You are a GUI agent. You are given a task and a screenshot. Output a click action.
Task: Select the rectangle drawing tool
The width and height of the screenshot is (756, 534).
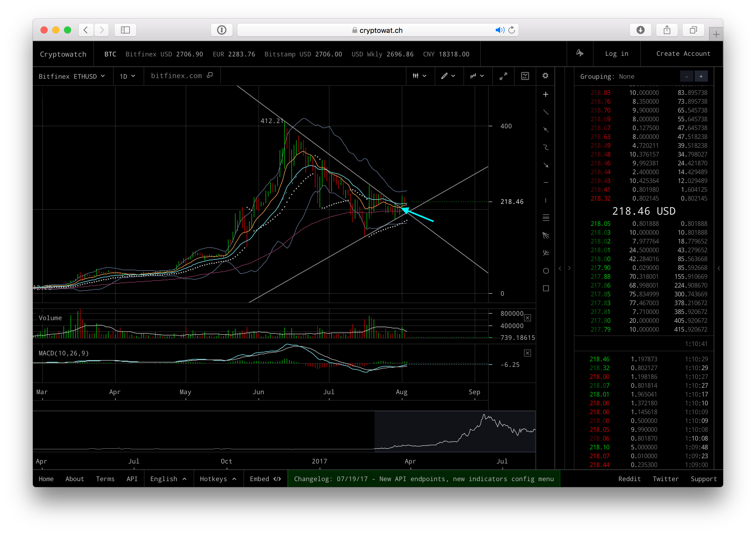point(546,288)
